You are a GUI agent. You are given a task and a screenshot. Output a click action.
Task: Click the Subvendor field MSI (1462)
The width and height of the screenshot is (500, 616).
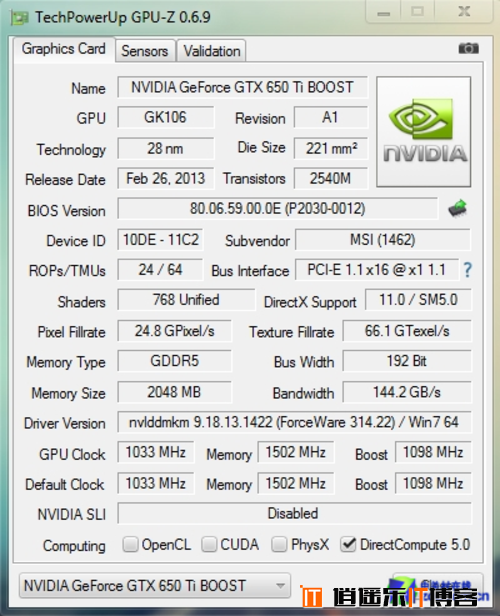pyautogui.click(x=383, y=240)
